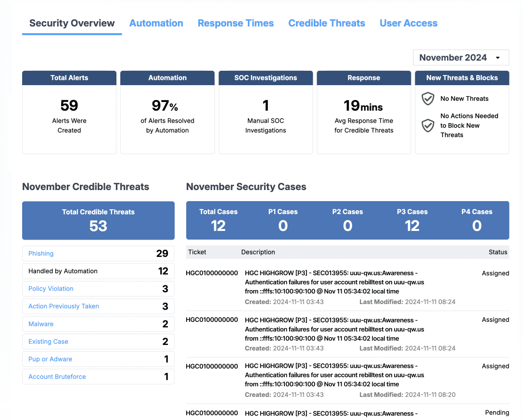
Task: Select the Credible Threats tab
Action: [327, 23]
